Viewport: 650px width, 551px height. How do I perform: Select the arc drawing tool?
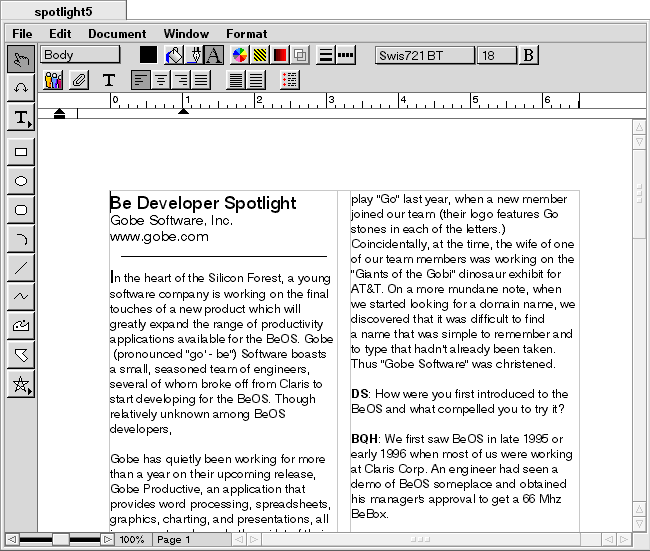(x=21, y=239)
